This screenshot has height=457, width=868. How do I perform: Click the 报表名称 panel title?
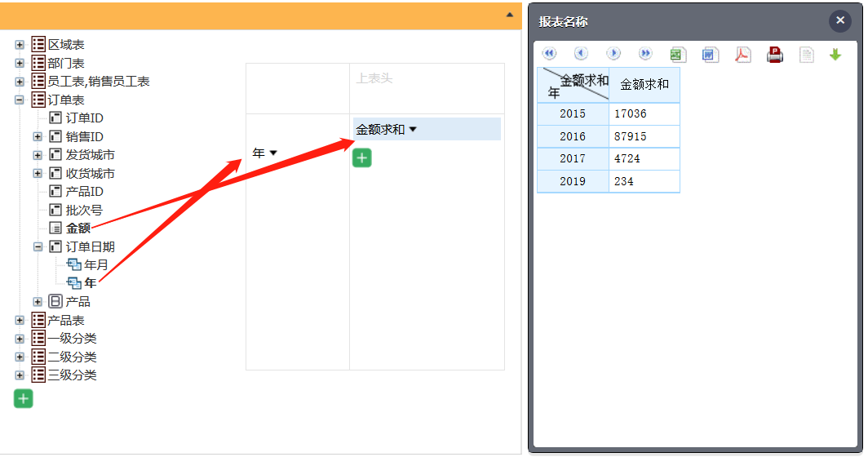click(563, 21)
